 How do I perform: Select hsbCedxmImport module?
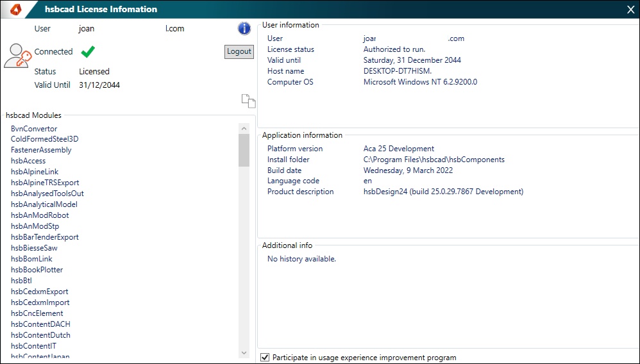point(40,302)
